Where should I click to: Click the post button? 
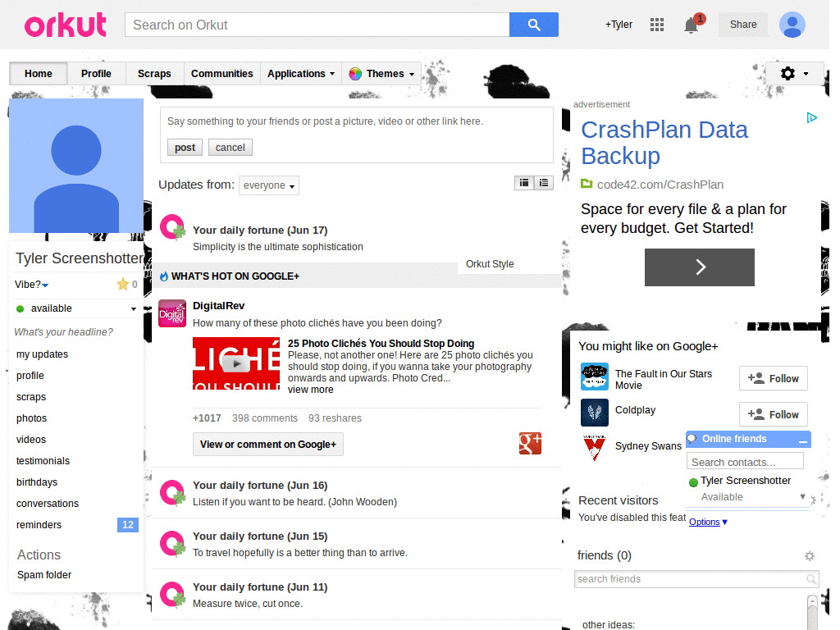[x=185, y=148]
